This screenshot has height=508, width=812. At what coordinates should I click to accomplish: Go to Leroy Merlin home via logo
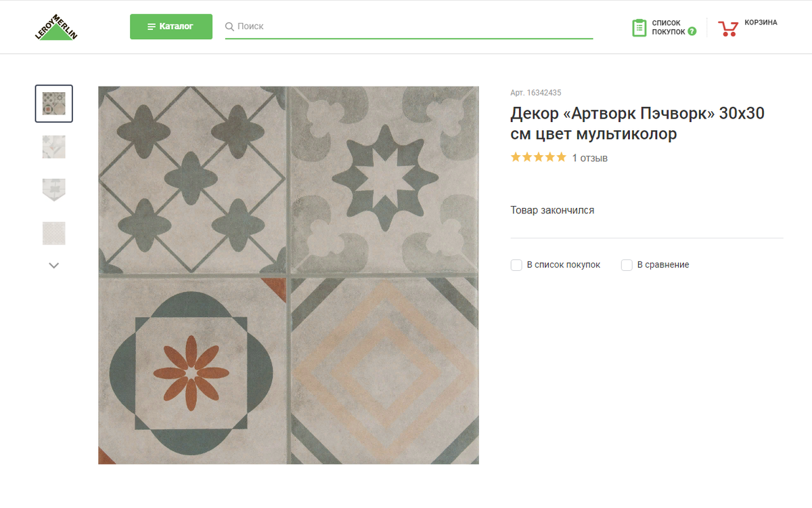pyautogui.click(x=56, y=27)
